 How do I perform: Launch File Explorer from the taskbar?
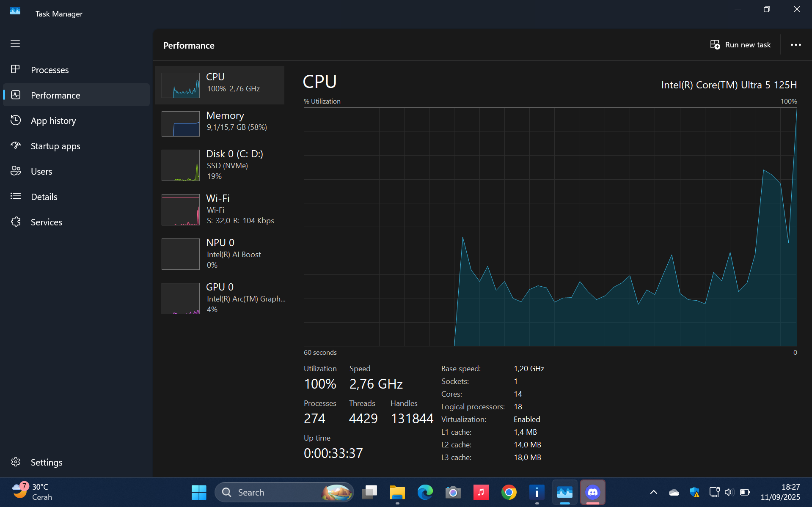click(397, 492)
